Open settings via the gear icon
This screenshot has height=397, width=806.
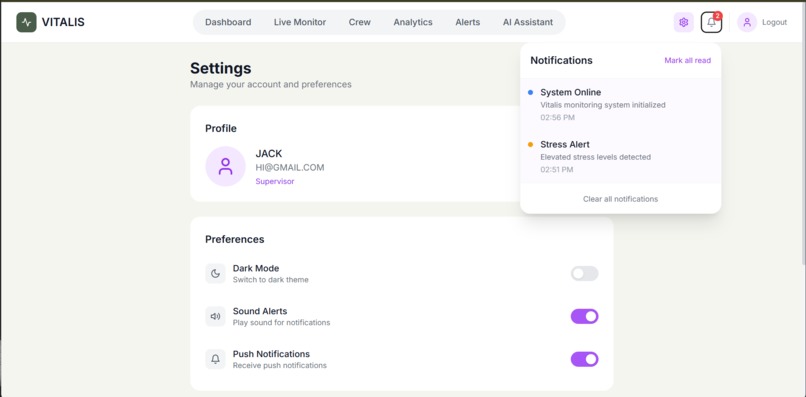point(683,23)
